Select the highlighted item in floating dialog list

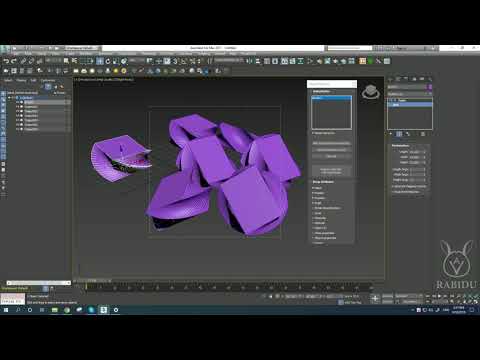[x=332, y=98]
